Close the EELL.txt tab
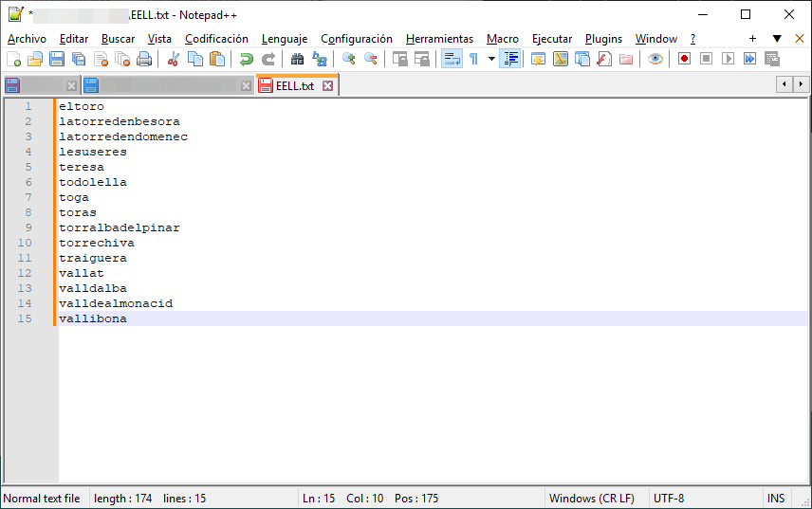812x509 pixels. (328, 86)
